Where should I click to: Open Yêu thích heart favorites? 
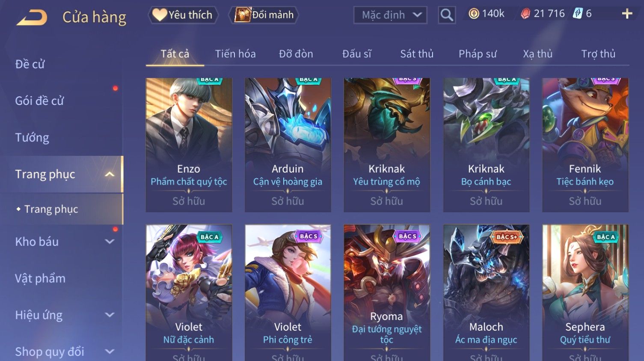tap(183, 15)
